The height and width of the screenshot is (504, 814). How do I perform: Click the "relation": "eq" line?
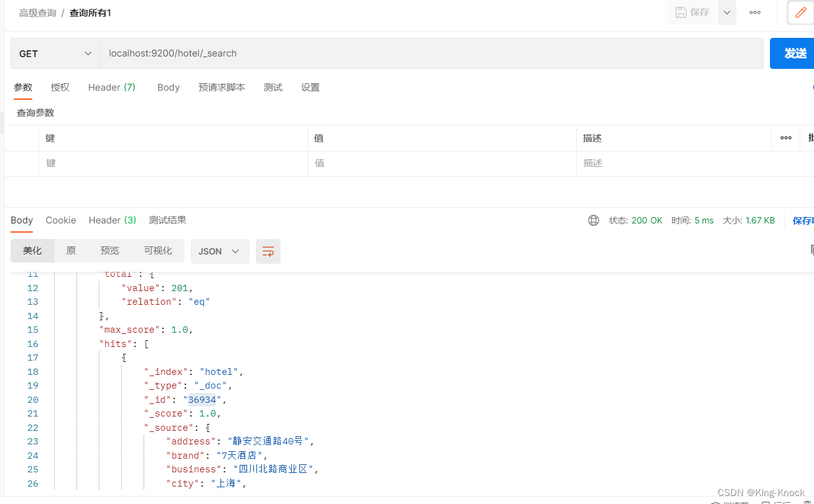pyautogui.click(x=166, y=302)
